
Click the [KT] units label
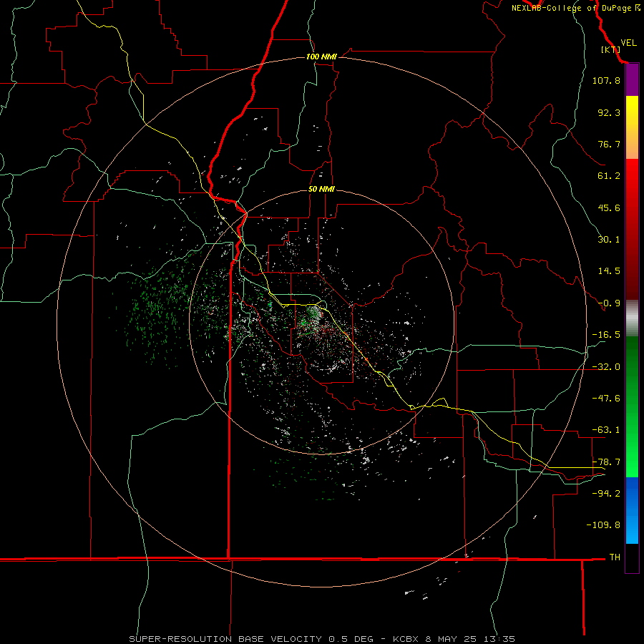[610, 49]
